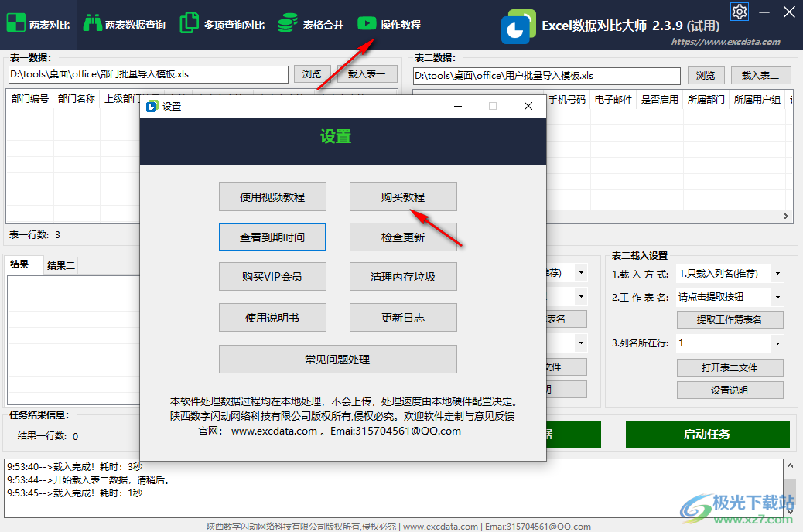This screenshot has height=532, width=803.
Task: Click 打开表二文件 button
Action: pyautogui.click(x=730, y=367)
